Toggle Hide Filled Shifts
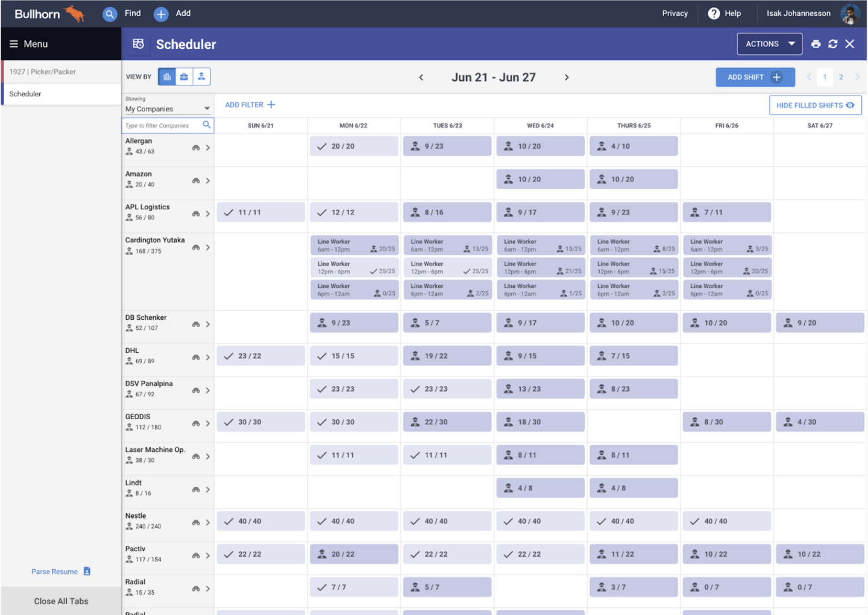This screenshot has height=615, width=868. click(x=815, y=105)
